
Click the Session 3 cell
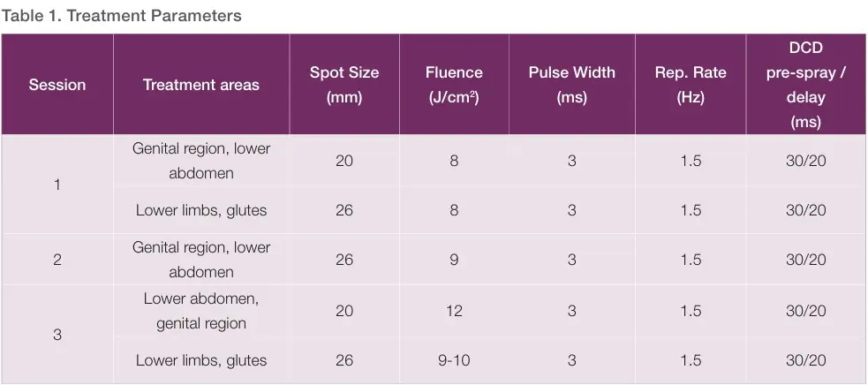[57, 335]
